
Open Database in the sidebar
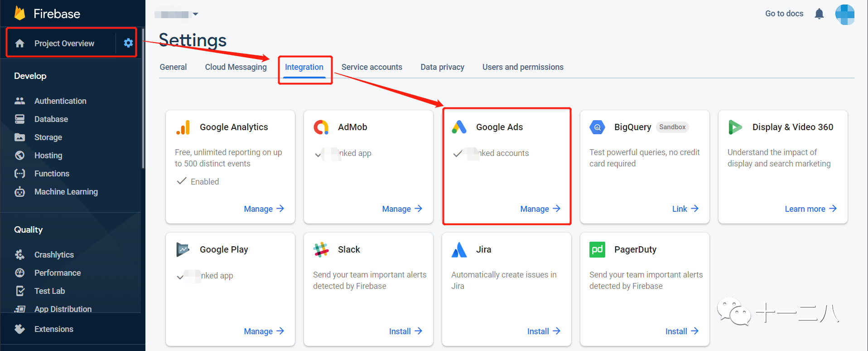(51, 119)
